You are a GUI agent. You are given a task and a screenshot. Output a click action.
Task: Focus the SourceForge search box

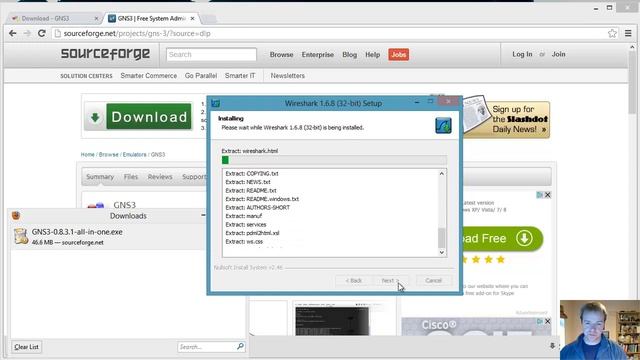(211, 54)
